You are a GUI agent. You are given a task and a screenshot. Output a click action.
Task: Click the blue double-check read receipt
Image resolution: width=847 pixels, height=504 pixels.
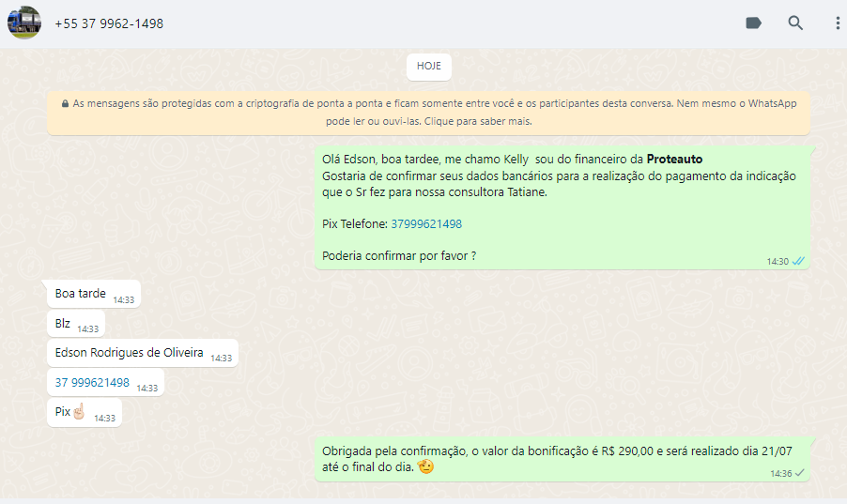(798, 261)
